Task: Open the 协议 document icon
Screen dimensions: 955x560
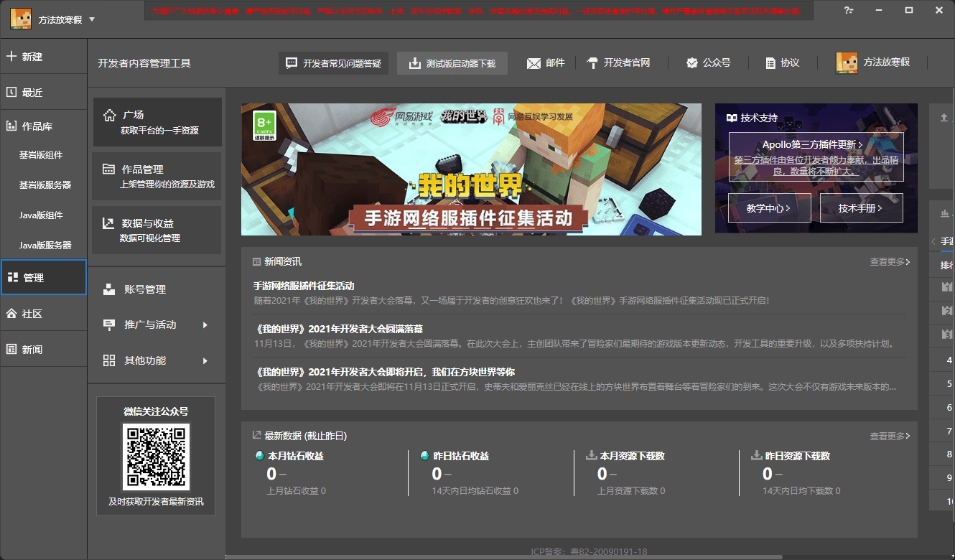Action: click(x=770, y=63)
